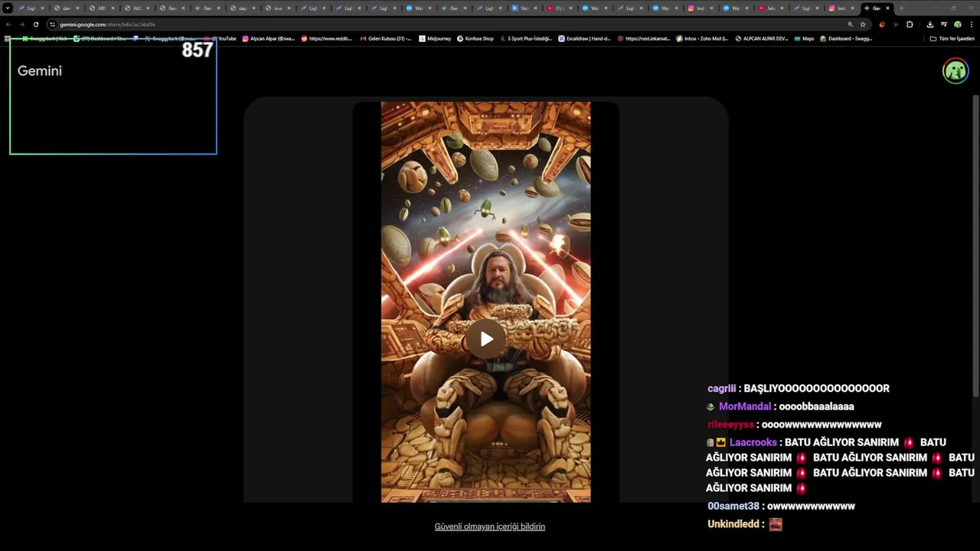
Task: Switch to the 'Jah' YouTube tab
Action: tap(770, 8)
